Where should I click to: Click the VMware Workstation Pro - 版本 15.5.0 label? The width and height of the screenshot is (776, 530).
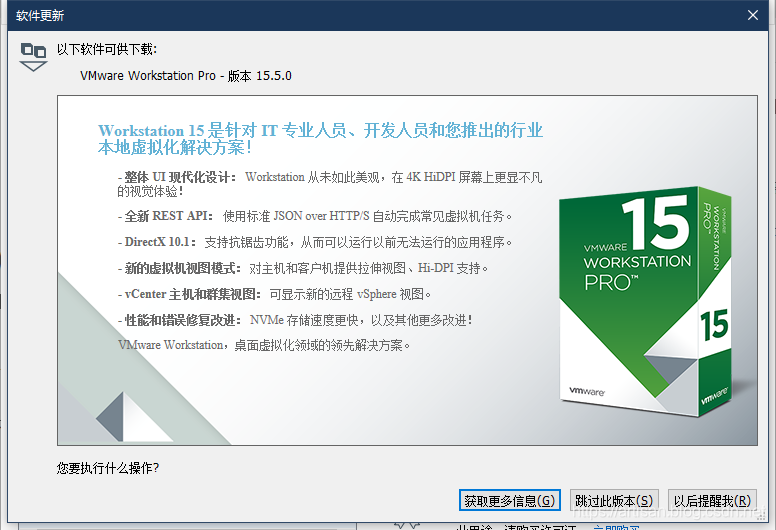pyautogui.click(x=186, y=76)
